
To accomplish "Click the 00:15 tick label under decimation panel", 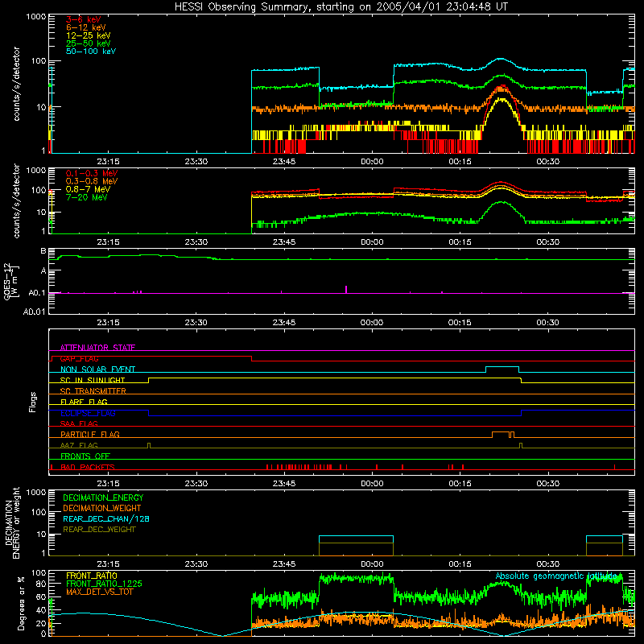I will click(460, 564).
